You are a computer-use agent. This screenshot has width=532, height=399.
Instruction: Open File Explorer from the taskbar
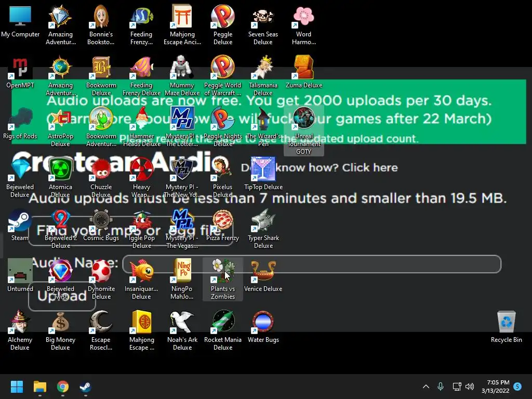39,387
